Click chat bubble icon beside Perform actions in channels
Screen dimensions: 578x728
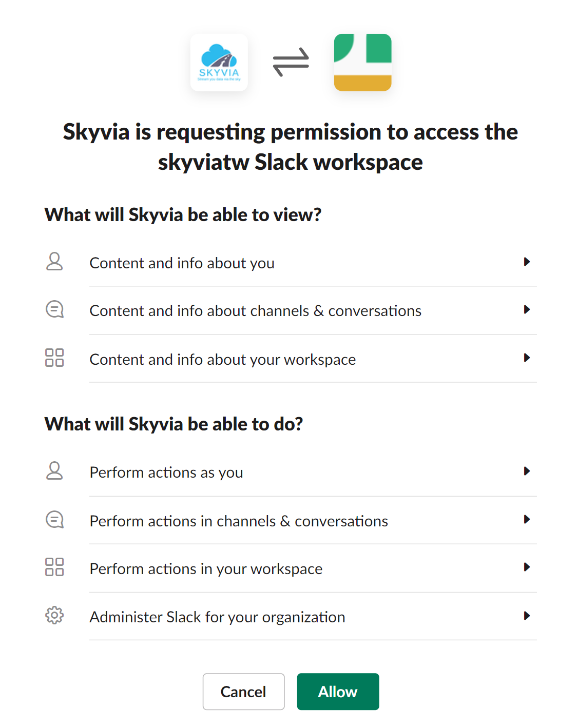(54, 520)
